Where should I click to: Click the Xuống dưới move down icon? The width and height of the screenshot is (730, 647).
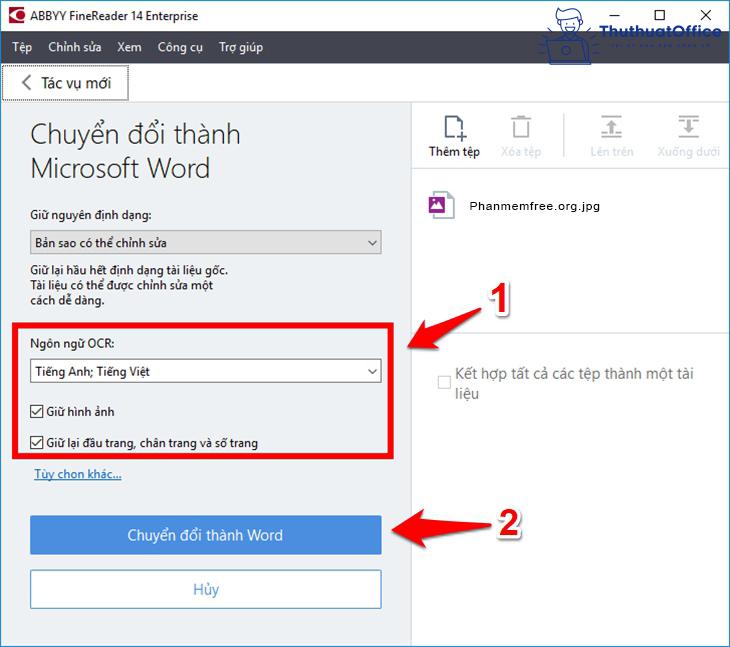pos(688,128)
